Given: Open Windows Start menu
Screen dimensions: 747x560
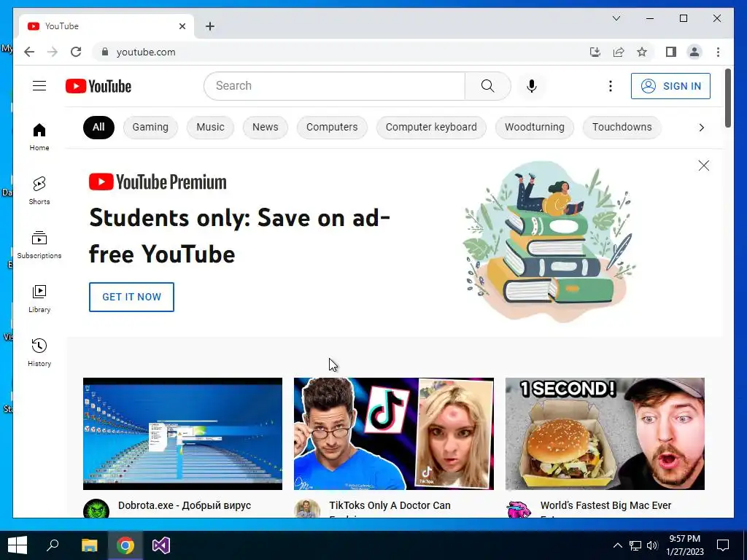Looking at the screenshot, I should tap(18, 545).
